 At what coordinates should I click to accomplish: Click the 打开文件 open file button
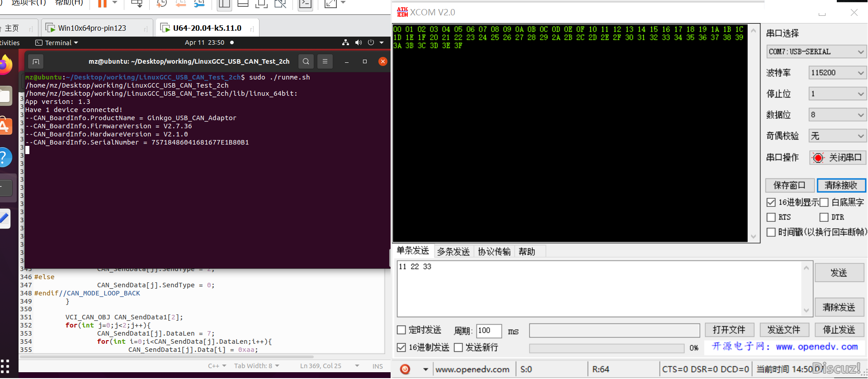729,330
